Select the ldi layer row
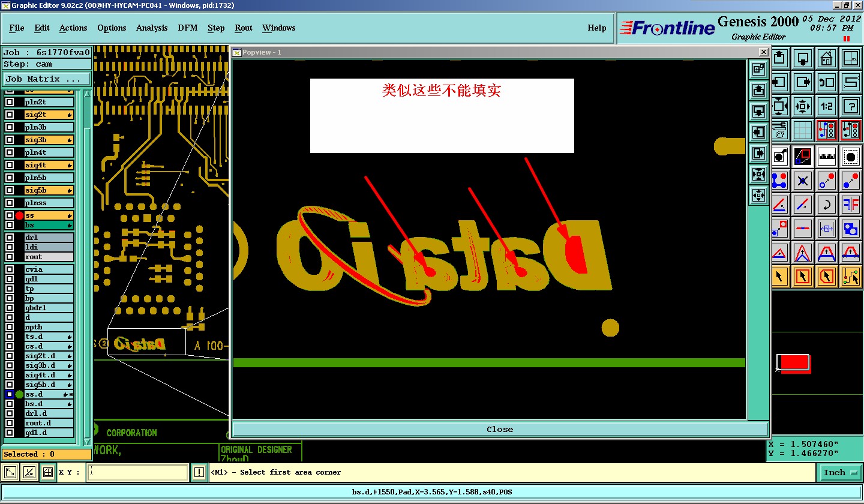The height and width of the screenshot is (504, 864). click(49, 247)
